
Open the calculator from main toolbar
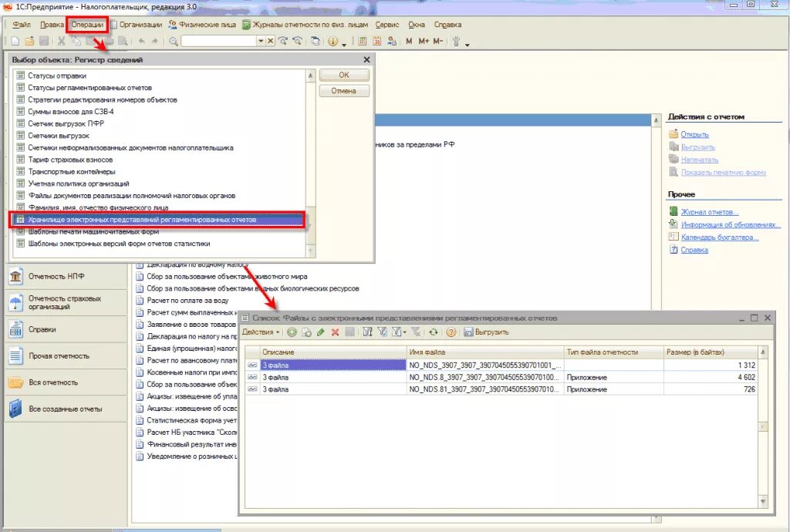(x=363, y=42)
